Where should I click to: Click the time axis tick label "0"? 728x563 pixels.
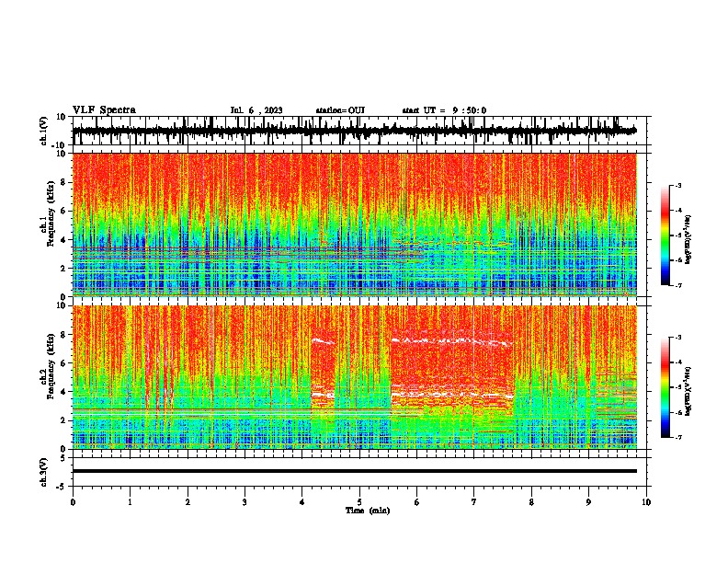[73, 502]
